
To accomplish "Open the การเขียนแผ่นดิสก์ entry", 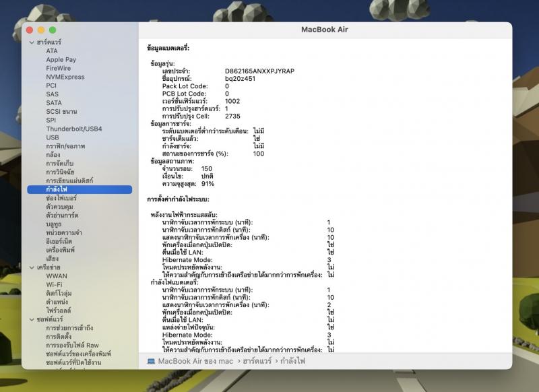I will click(x=69, y=181).
